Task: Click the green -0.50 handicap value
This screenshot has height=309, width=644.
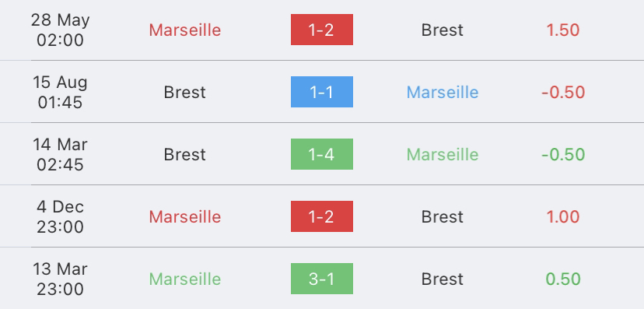Action: pyautogui.click(x=563, y=154)
